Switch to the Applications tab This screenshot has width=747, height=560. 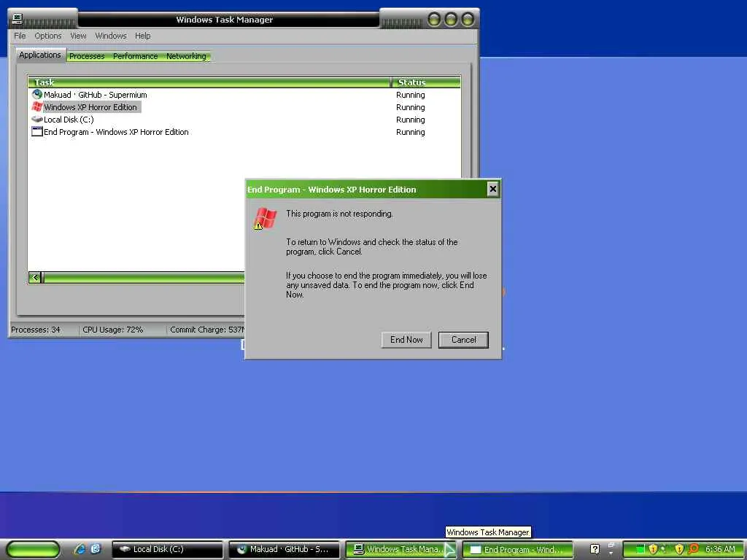pyautogui.click(x=40, y=55)
